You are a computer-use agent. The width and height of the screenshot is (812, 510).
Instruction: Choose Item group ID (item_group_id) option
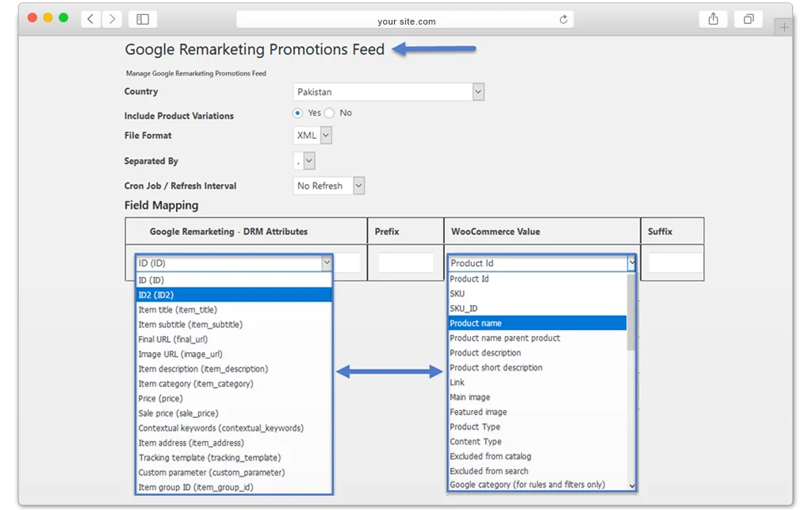pos(234,487)
